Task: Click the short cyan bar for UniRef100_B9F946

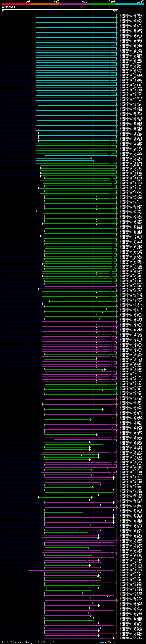Action: point(65,161)
